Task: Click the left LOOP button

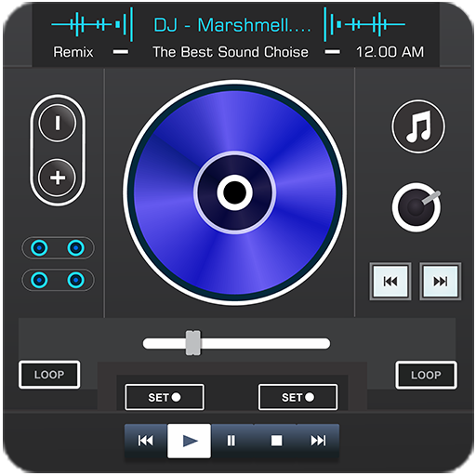Action: coord(49,375)
